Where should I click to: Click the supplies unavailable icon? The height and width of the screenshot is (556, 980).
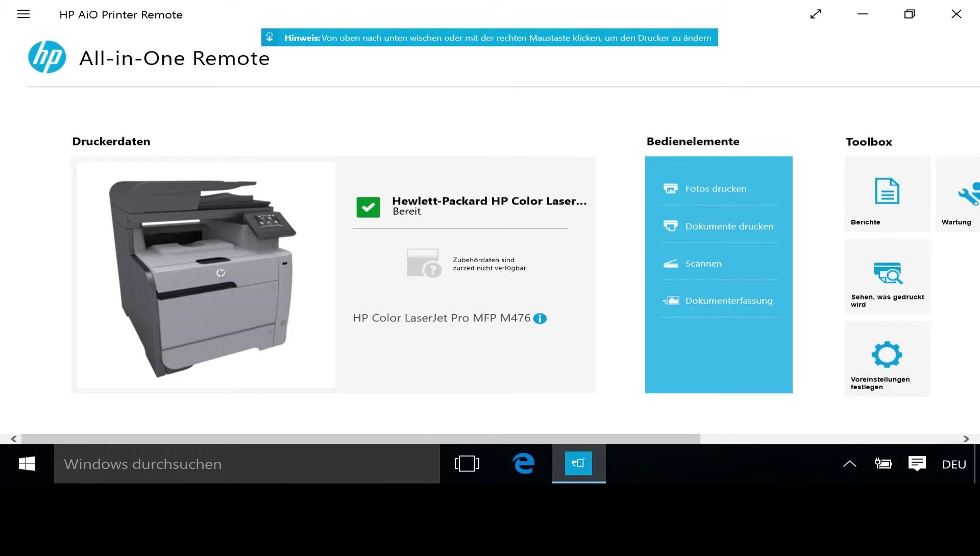pyautogui.click(x=424, y=263)
